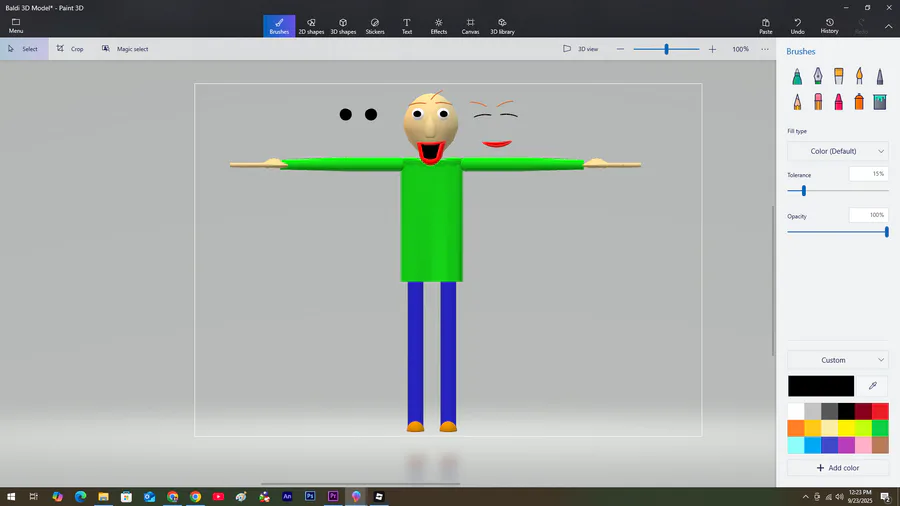This screenshot has width=900, height=506.
Task: Pick the Spray can tool
Action: pyautogui.click(x=859, y=102)
